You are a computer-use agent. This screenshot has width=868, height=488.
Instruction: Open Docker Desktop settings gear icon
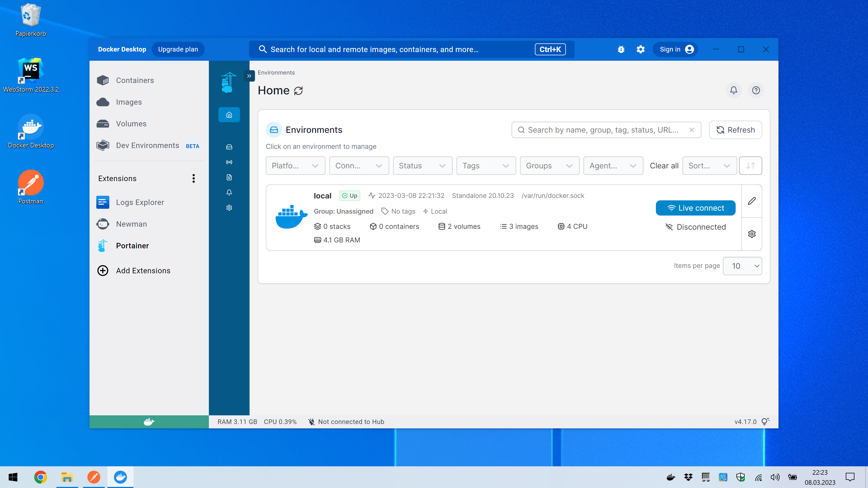[640, 50]
